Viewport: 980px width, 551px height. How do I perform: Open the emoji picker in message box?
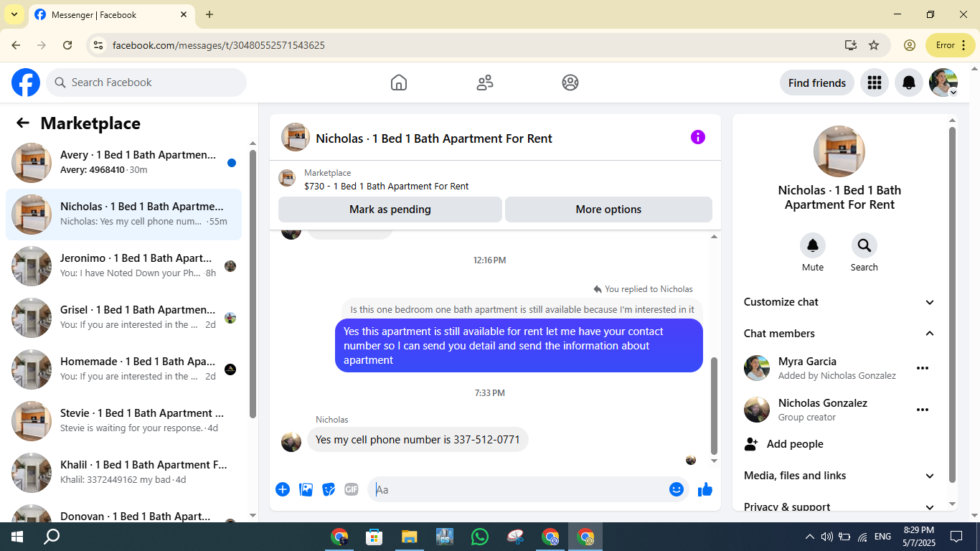click(x=677, y=489)
